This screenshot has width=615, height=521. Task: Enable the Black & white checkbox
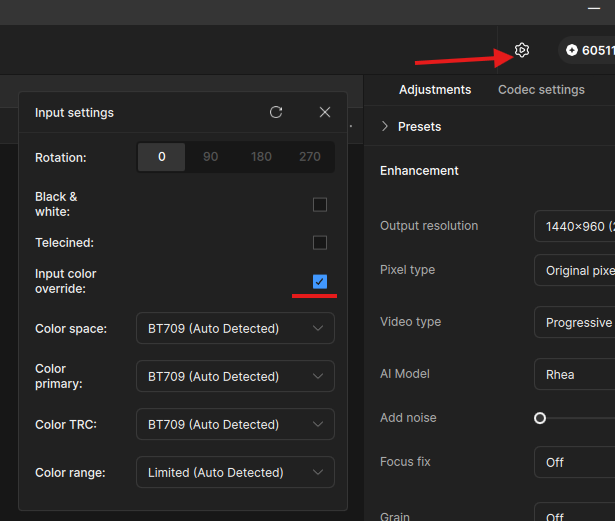320,205
